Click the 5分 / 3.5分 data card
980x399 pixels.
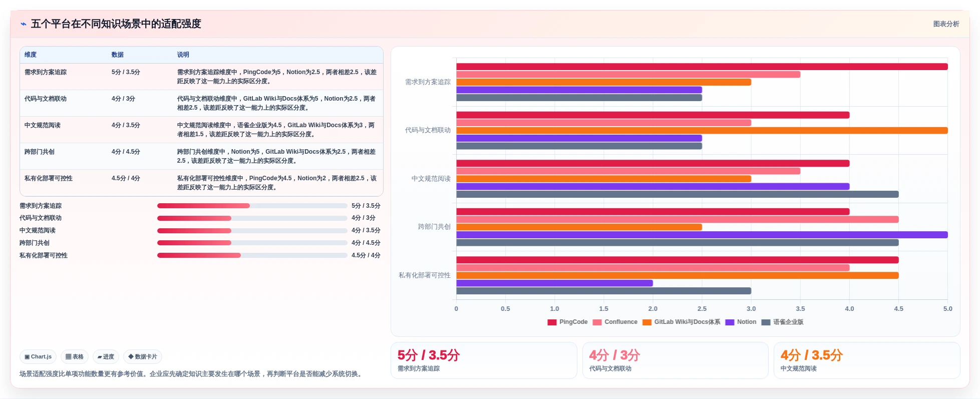(484, 360)
